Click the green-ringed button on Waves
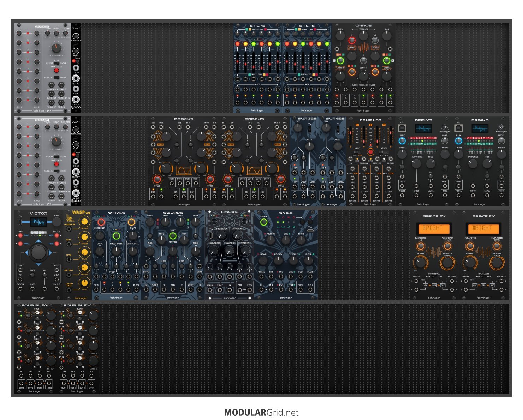This screenshot has height=420, width=523. tap(116, 236)
